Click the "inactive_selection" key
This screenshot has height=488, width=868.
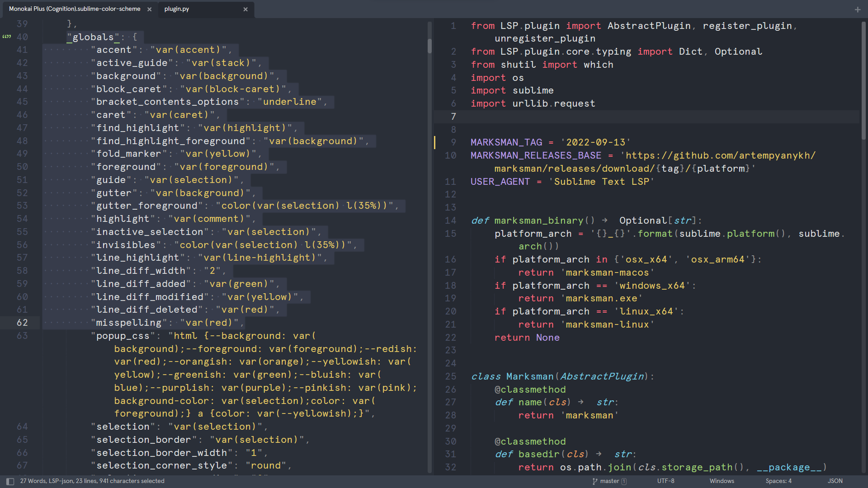coord(150,232)
